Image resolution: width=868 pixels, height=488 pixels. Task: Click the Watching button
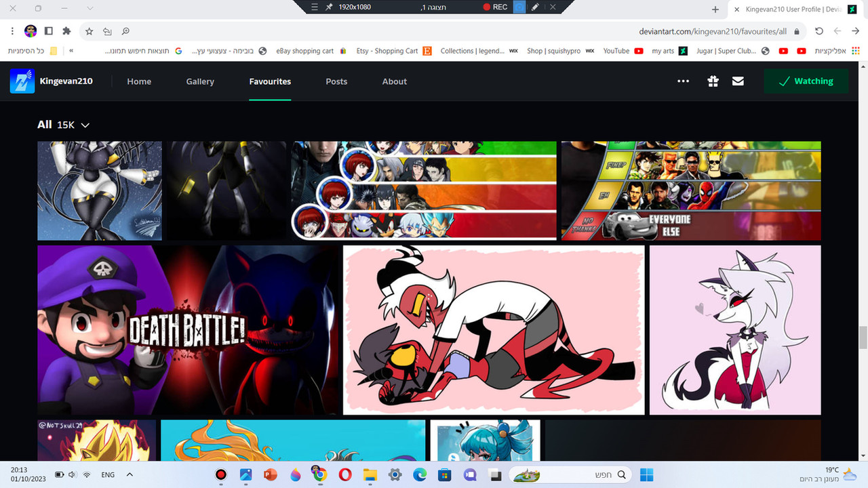806,81
